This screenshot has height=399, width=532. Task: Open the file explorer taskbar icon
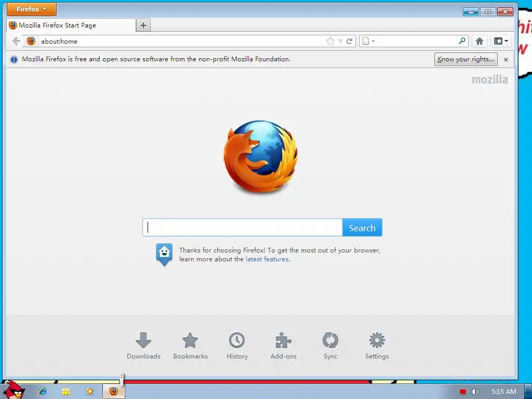[66, 392]
